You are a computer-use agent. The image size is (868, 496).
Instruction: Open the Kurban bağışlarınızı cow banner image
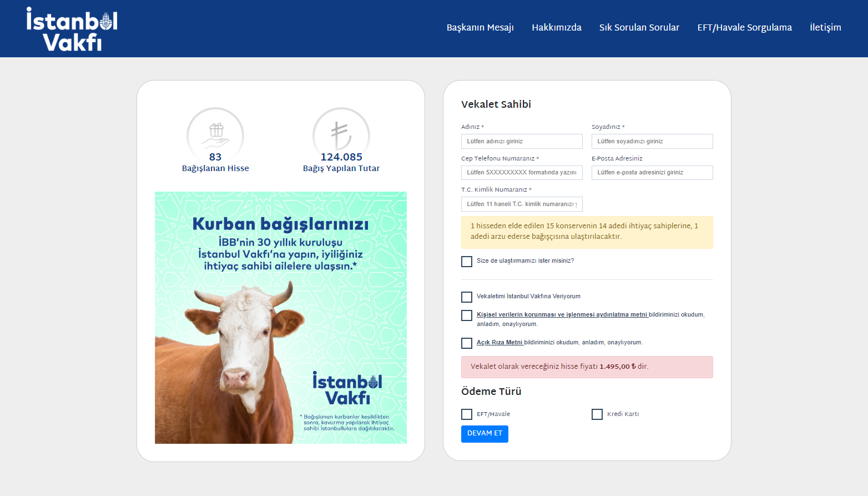281,317
